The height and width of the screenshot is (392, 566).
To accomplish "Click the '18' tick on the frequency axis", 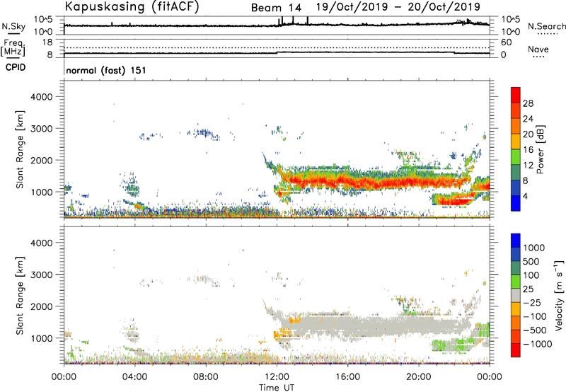I will click(x=47, y=42).
